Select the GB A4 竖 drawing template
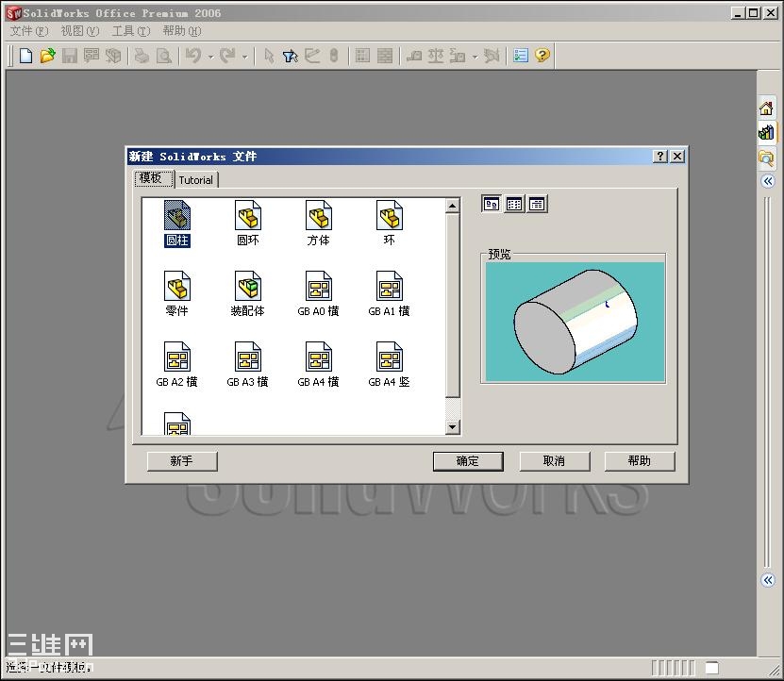 coord(390,365)
